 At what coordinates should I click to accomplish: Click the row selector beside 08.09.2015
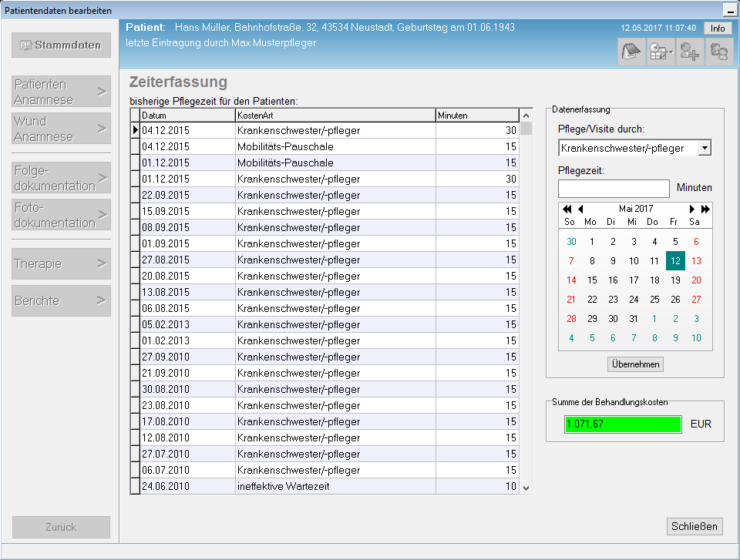click(136, 228)
